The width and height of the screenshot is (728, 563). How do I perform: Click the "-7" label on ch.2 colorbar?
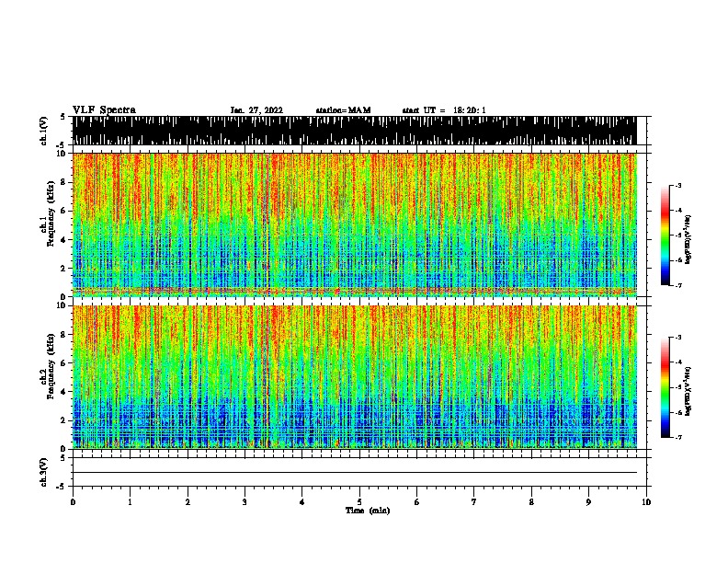pyautogui.click(x=677, y=438)
